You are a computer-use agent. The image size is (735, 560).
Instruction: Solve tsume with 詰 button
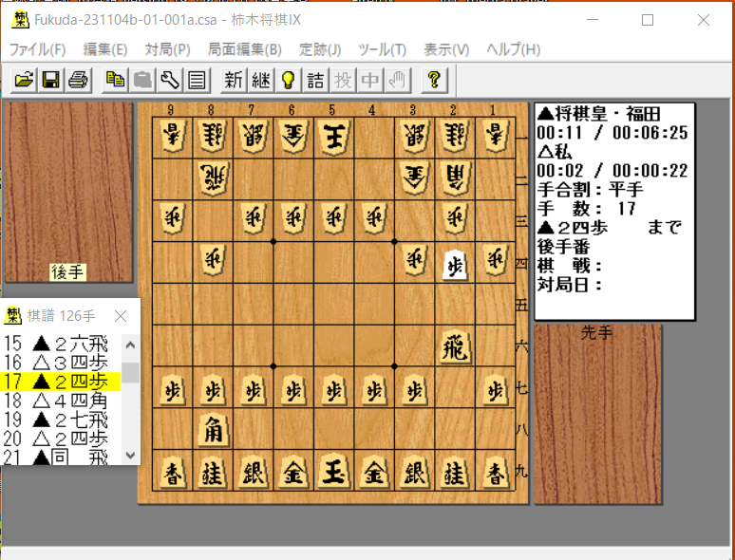(x=315, y=80)
